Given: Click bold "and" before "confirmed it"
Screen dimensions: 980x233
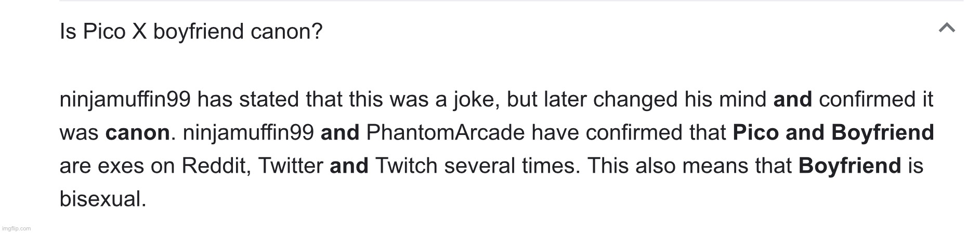Looking at the screenshot, I should (792, 100).
